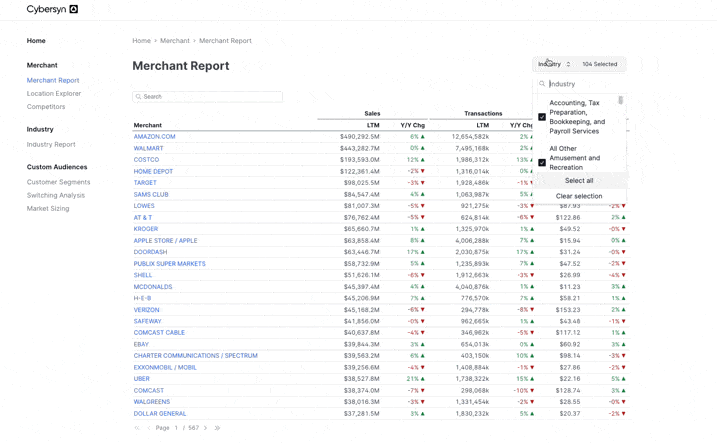Open Customer Segments in the sidebar
This screenshot has width=717, height=443.
coord(59,182)
